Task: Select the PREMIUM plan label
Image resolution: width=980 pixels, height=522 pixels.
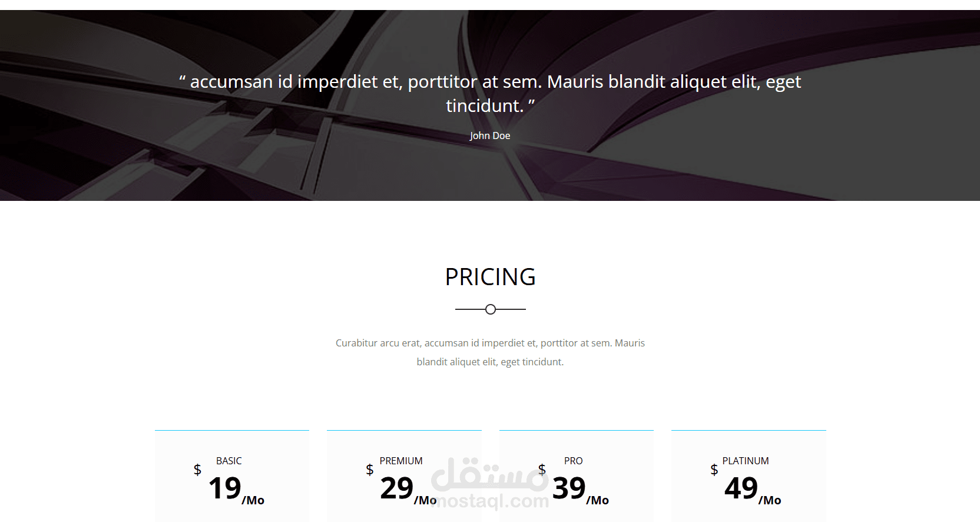Action: tap(401, 461)
